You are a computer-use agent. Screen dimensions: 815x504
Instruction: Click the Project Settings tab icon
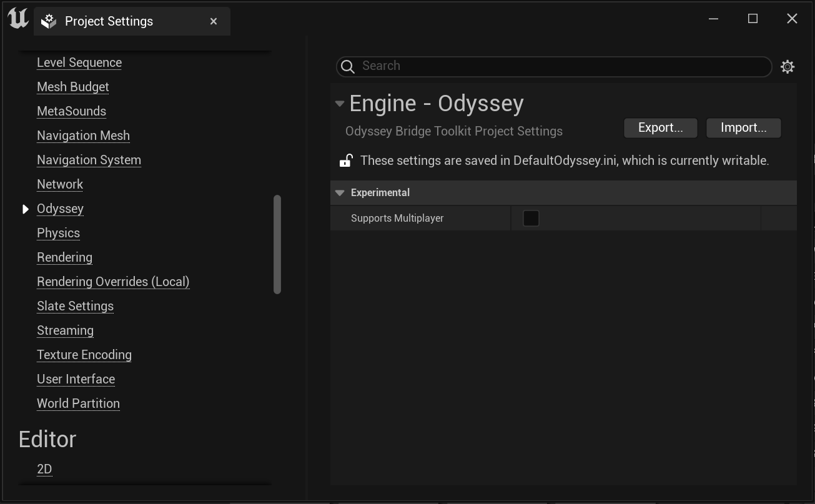[x=49, y=22]
